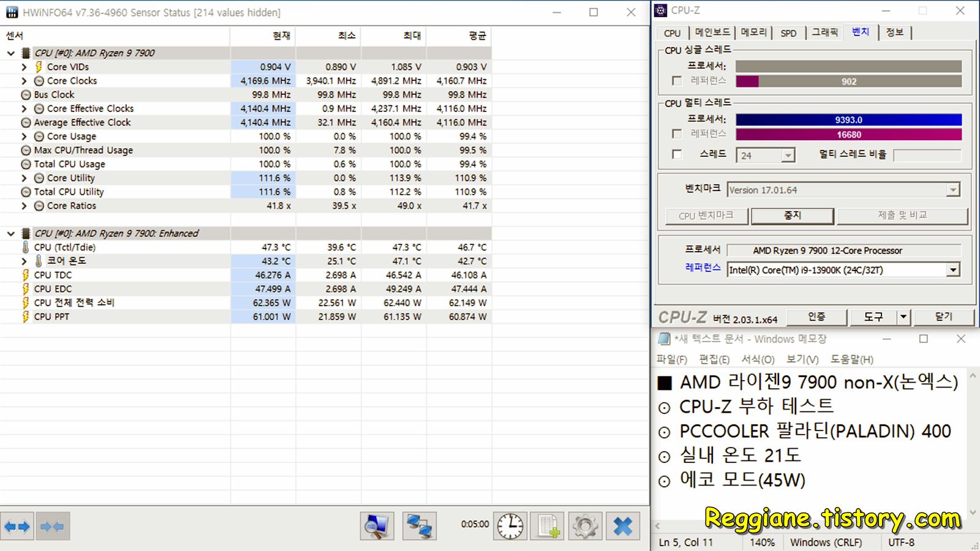The width and height of the screenshot is (980, 551).
Task: Open the thread count 24 dropdown in CPU-Z
Action: click(x=788, y=156)
